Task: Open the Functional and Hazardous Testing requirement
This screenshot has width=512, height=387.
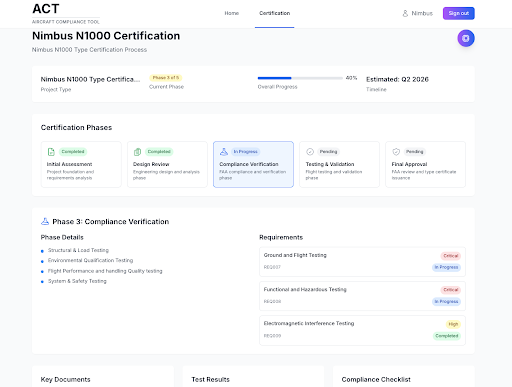Action: coord(362,296)
